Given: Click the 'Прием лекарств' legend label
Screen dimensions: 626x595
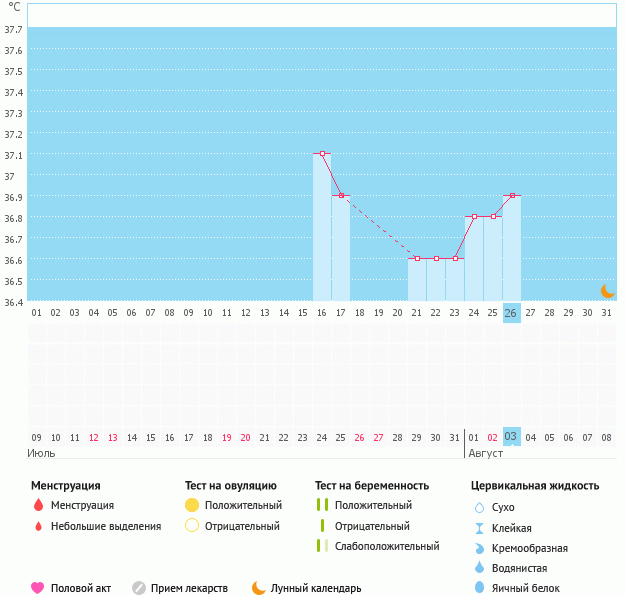Looking at the screenshot, I should [189, 588].
